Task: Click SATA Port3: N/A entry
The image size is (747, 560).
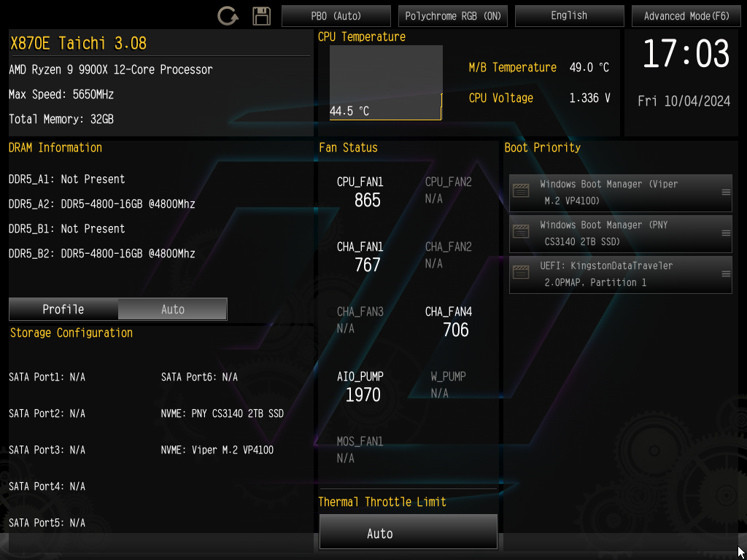Action: (47, 450)
